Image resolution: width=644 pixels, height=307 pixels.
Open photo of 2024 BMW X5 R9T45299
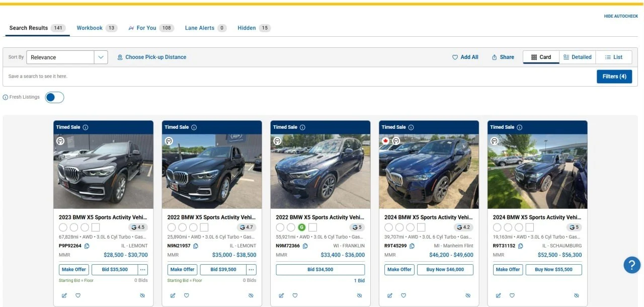click(429, 171)
